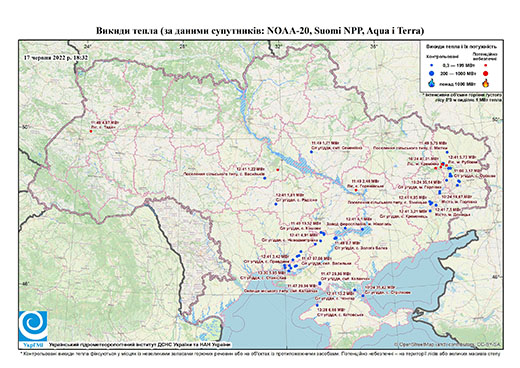Click the date stamp 17 червня 2022
This screenshot has width=520, height=368.
pos(56,57)
